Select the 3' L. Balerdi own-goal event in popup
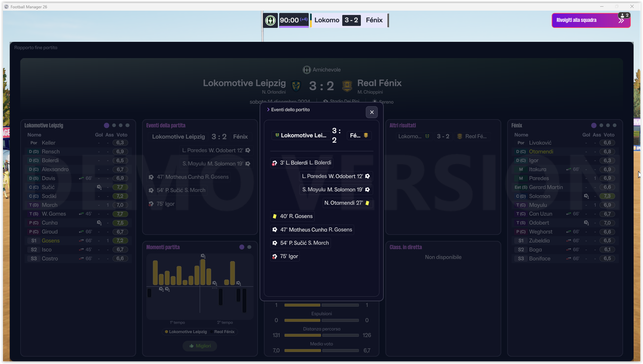The height and width of the screenshot is (364, 643). (302, 163)
